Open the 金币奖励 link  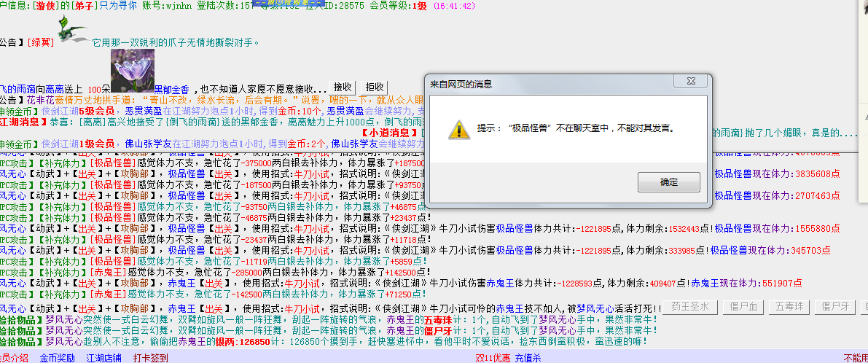57,358
